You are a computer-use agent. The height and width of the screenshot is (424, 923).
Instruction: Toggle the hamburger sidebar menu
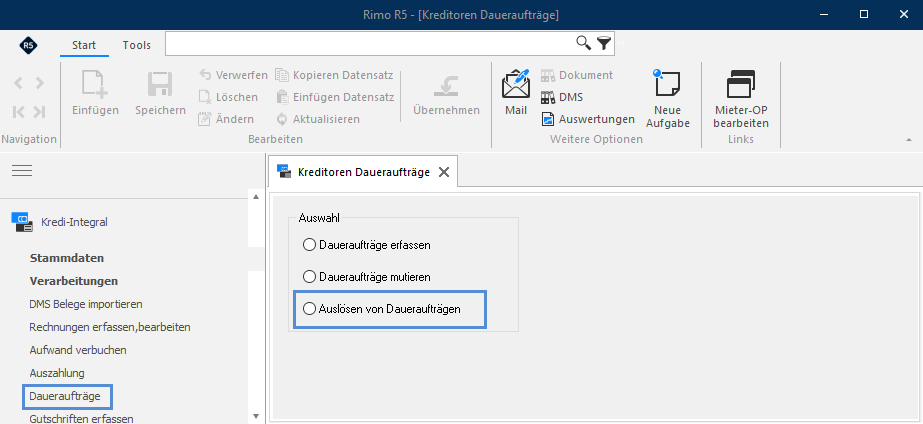point(22,170)
